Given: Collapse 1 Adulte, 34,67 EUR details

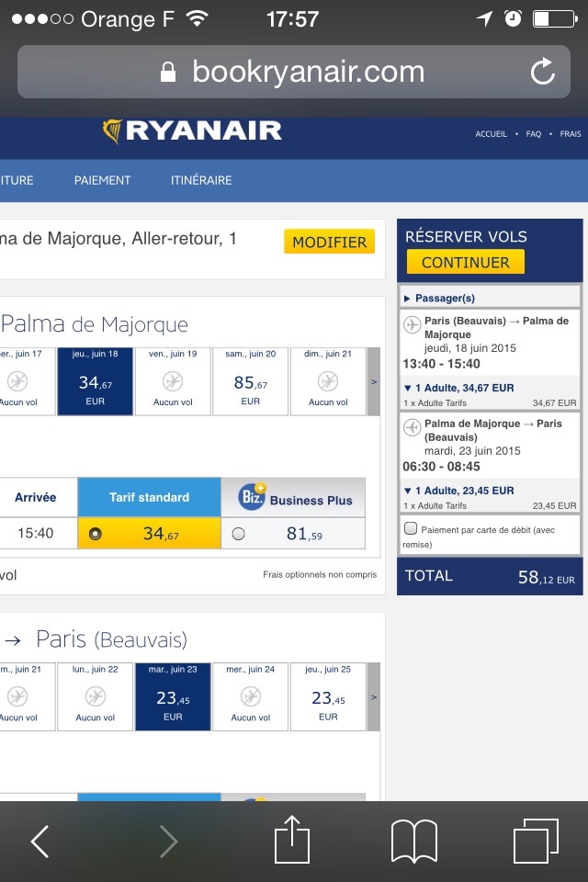Looking at the screenshot, I should click(x=408, y=389).
